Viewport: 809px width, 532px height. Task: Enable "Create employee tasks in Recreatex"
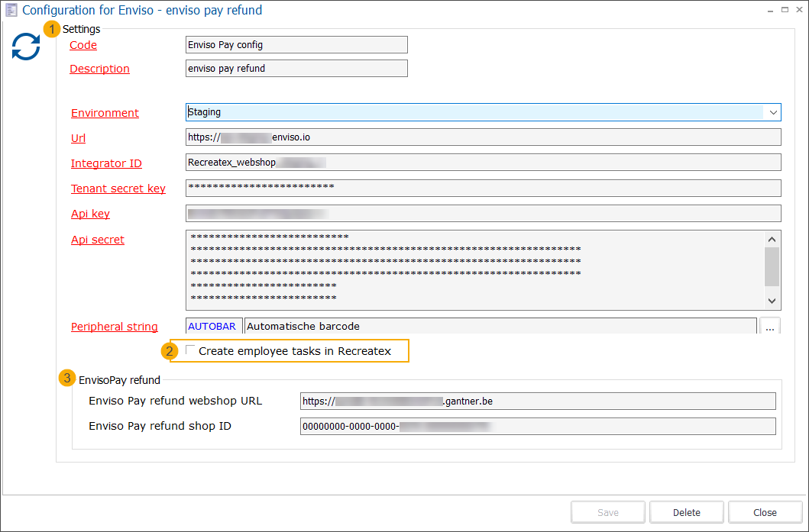(189, 351)
